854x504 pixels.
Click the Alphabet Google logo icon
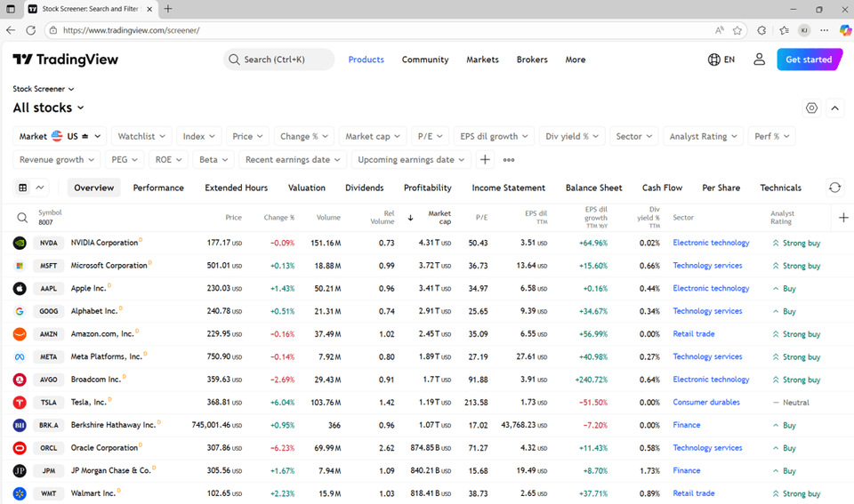20,311
